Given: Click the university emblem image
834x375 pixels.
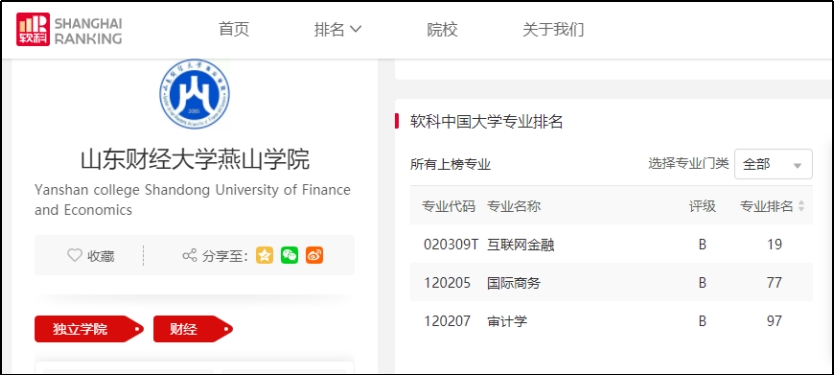Looking at the screenshot, I should coord(195,94).
